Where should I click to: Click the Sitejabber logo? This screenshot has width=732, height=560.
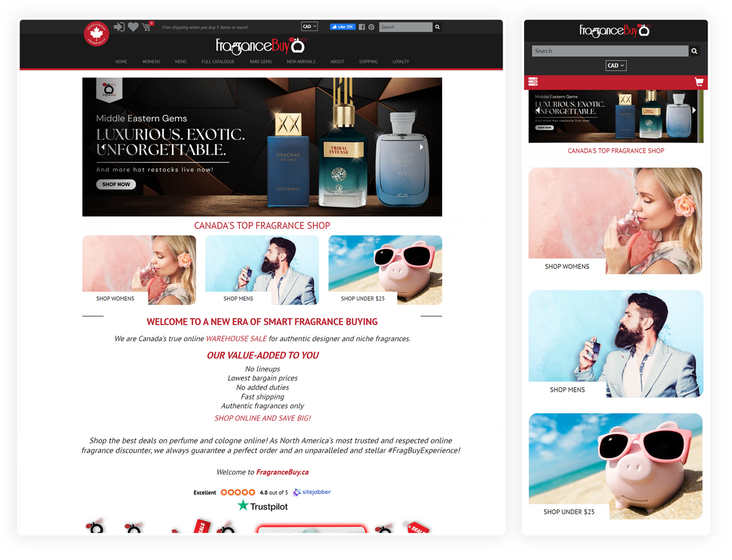point(312,492)
